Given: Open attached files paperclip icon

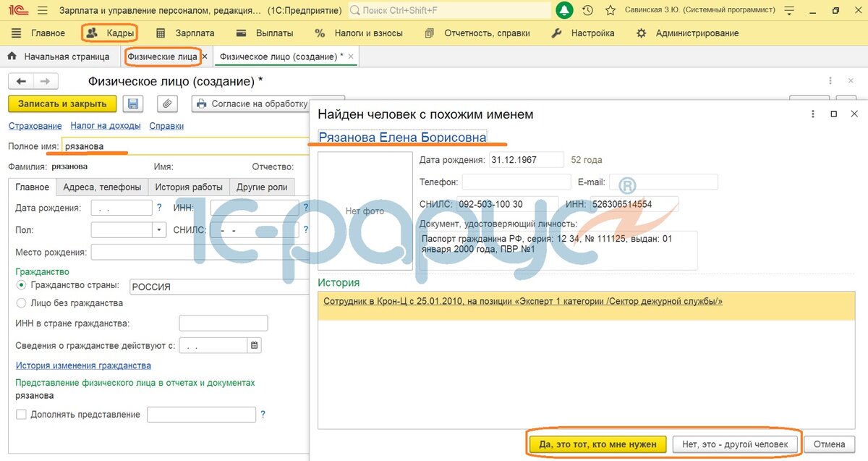Looking at the screenshot, I should pos(167,104).
